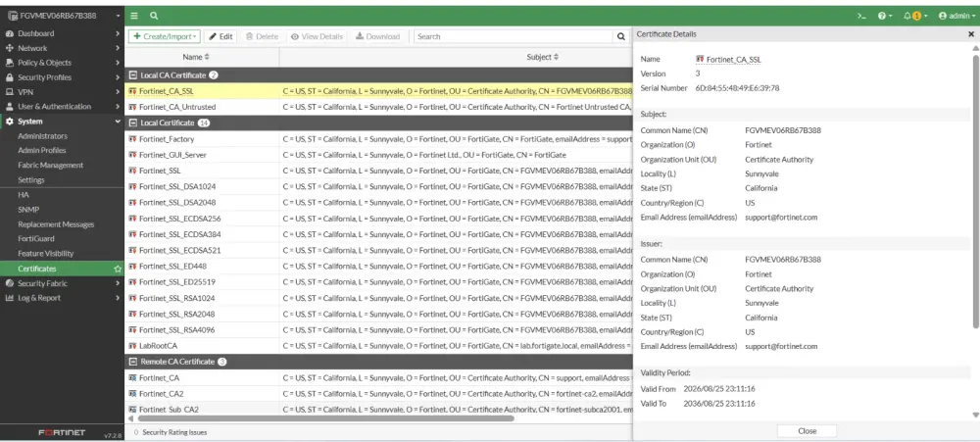Select the Certificates menu item
The width and height of the screenshot is (980, 442).
(x=62, y=269)
